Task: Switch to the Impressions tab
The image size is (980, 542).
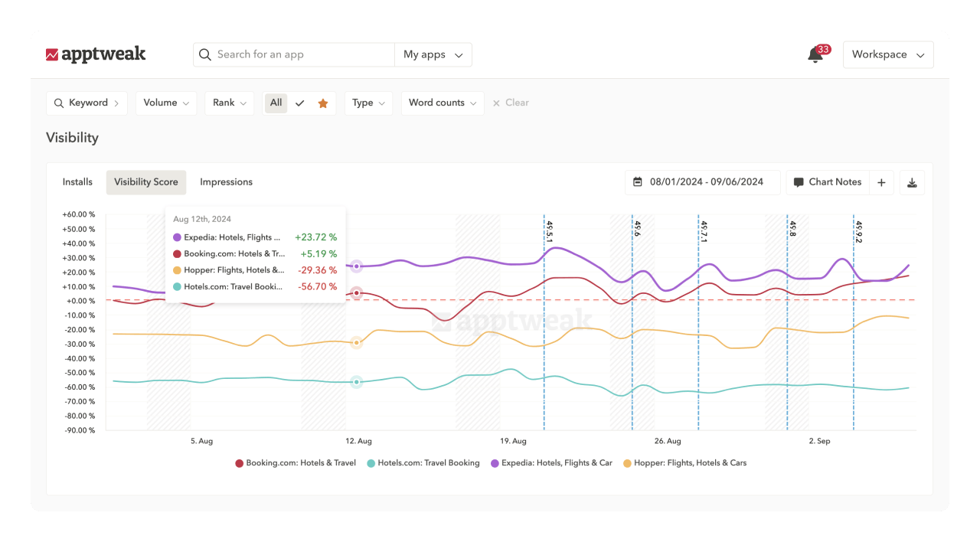Action: (226, 182)
